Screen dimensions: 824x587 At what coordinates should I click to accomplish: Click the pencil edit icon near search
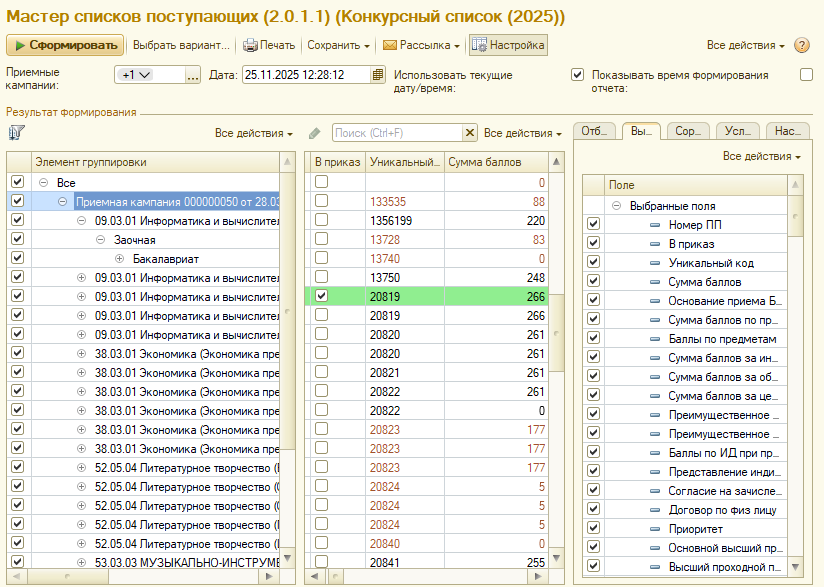pos(315,133)
